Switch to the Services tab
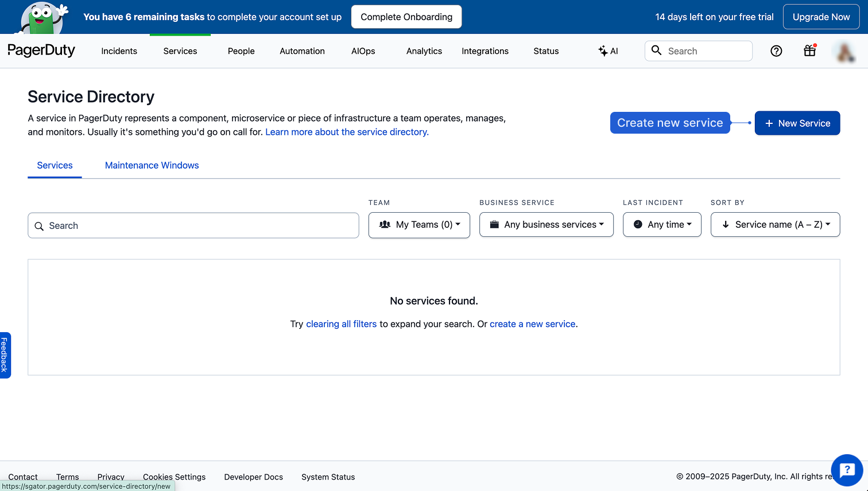This screenshot has height=491, width=868. click(x=55, y=165)
